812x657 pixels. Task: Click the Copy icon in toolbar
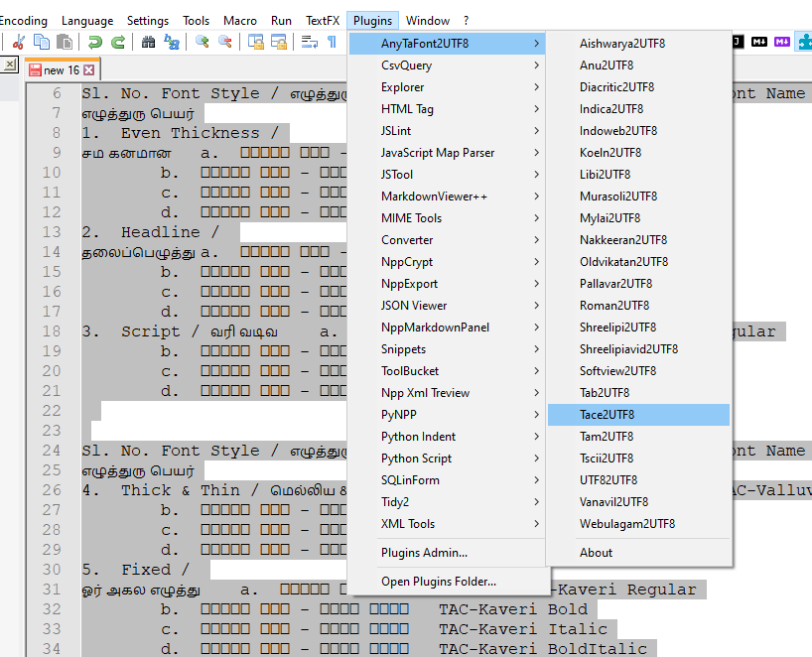[42, 42]
